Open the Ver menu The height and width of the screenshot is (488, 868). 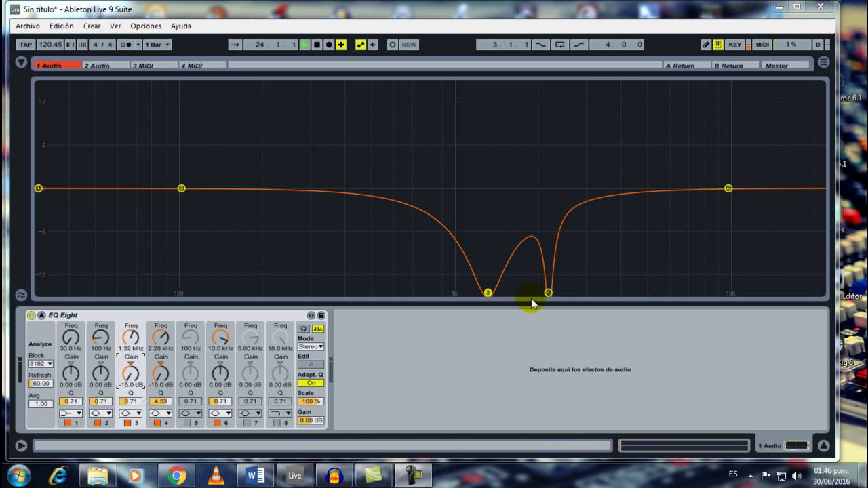click(115, 26)
